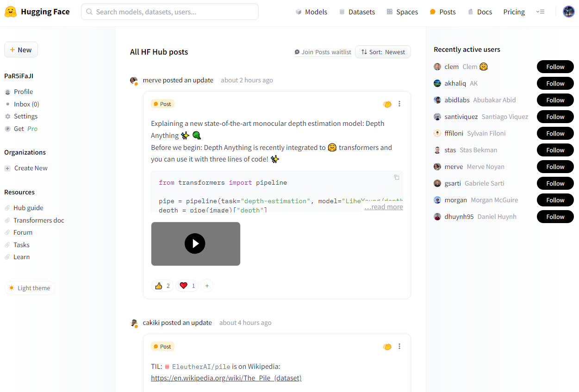Click fffiloni's avatar in active users
The image size is (579, 392).
coord(437,133)
